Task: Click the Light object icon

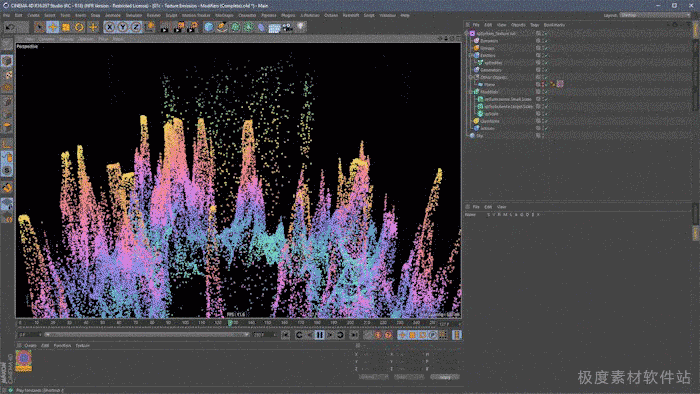Action: click(x=301, y=27)
